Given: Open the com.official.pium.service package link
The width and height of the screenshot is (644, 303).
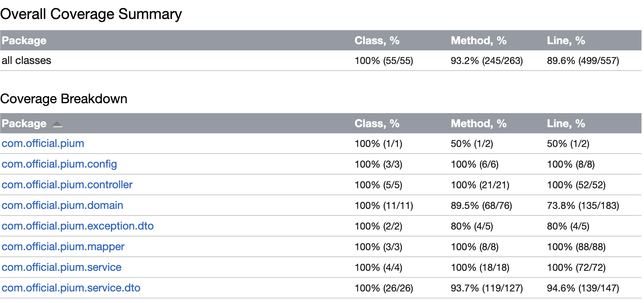Looking at the screenshot, I should 61,267.
